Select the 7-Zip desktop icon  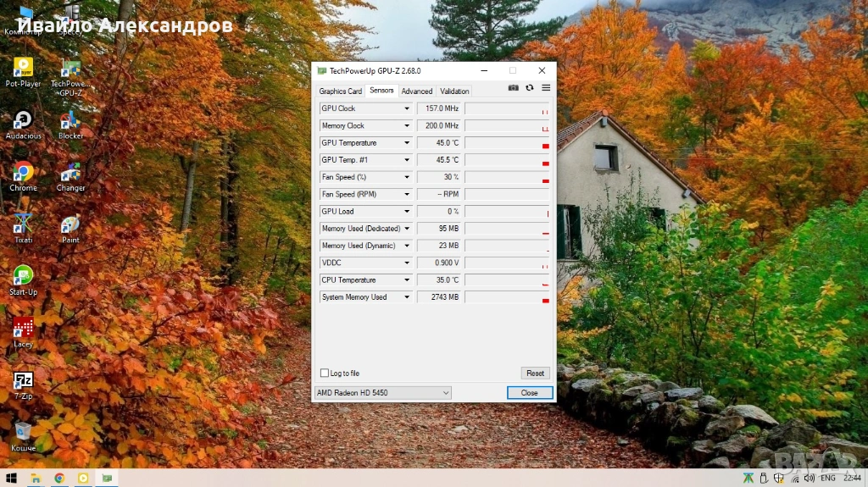coord(23,381)
